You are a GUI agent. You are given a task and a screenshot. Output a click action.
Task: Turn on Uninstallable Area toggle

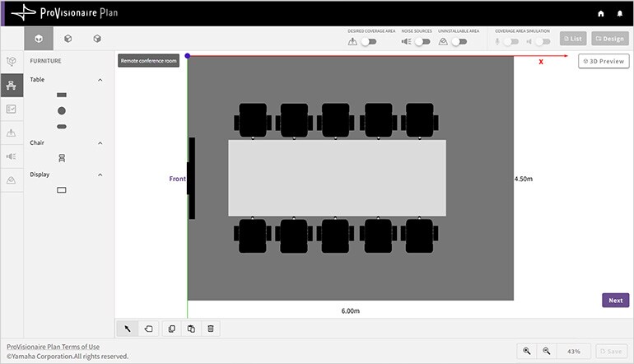point(458,41)
